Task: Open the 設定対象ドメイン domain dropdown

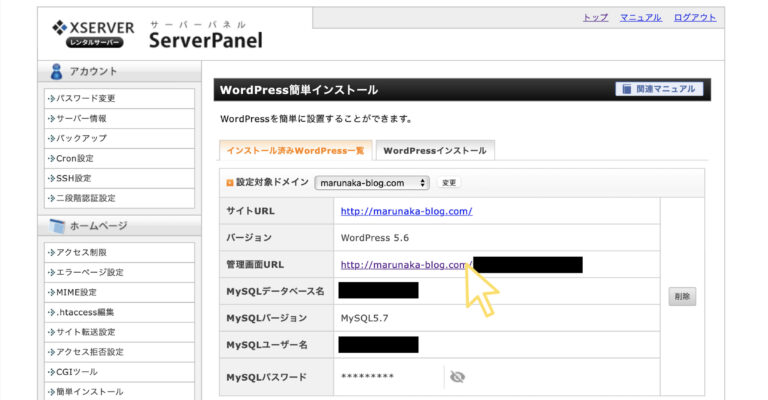Action: [x=372, y=183]
